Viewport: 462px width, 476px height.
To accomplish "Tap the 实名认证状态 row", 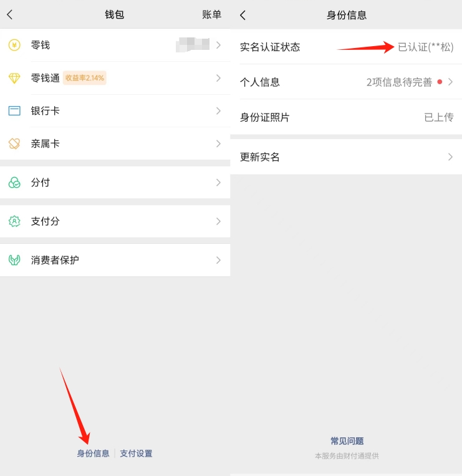I will [346, 47].
